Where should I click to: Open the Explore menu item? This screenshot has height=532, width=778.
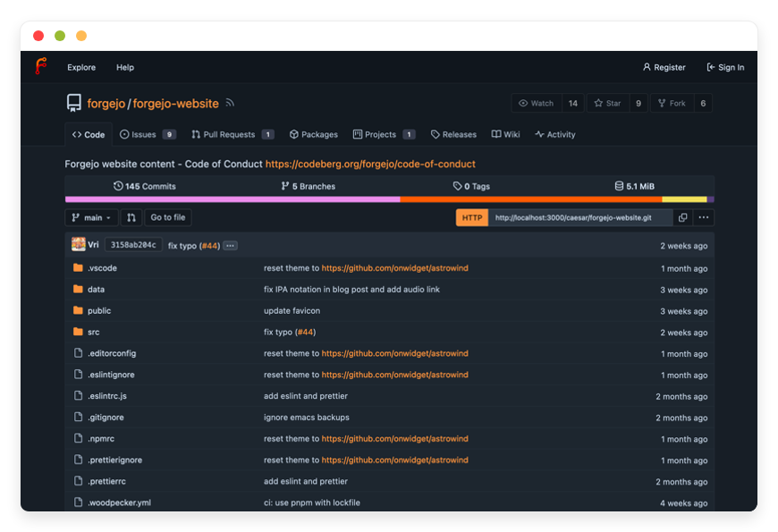(x=81, y=67)
